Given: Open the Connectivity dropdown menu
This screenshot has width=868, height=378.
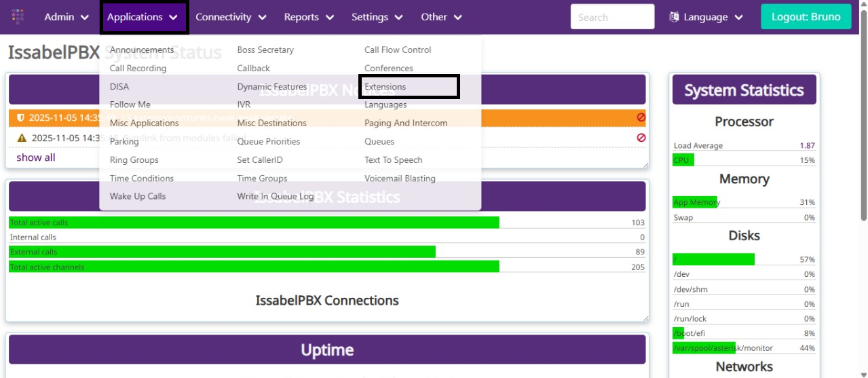Looking at the screenshot, I should (231, 17).
